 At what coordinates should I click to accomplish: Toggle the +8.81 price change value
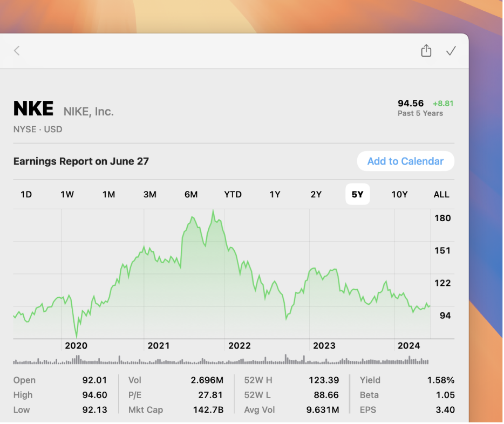pos(443,104)
